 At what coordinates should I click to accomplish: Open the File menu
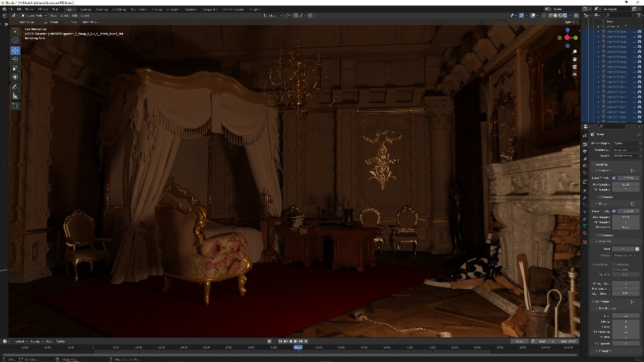click(x=11, y=9)
